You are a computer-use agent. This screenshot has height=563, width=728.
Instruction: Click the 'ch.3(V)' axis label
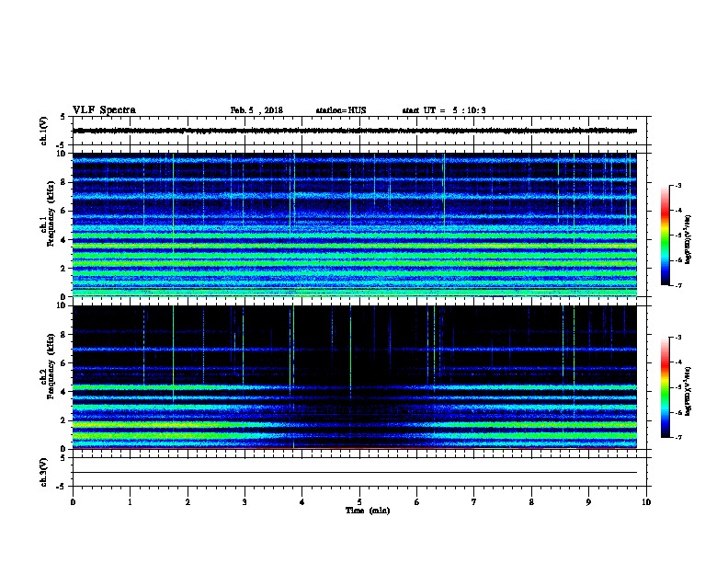point(43,472)
